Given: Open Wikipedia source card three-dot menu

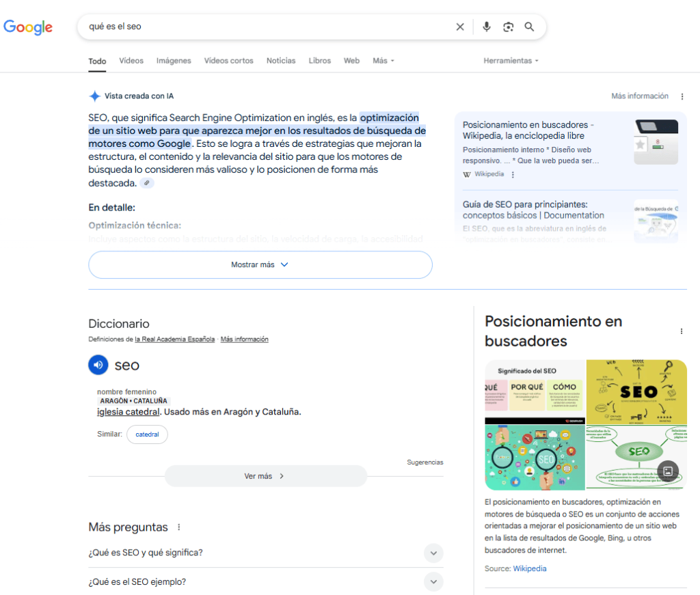Looking at the screenshot, I should 513,174.
